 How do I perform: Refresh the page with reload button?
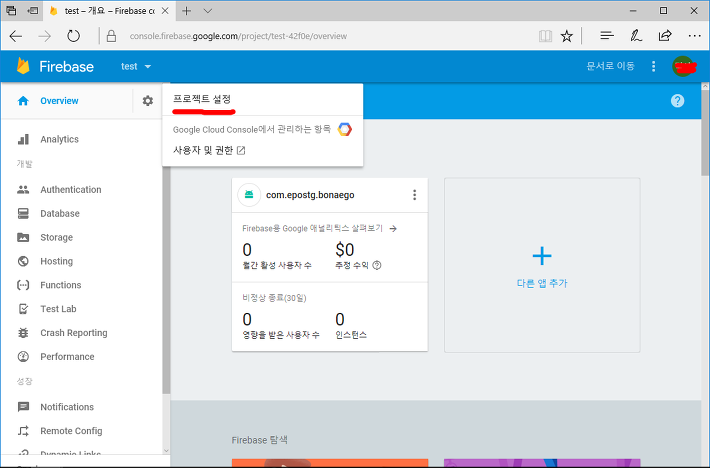tap(73, 36)
